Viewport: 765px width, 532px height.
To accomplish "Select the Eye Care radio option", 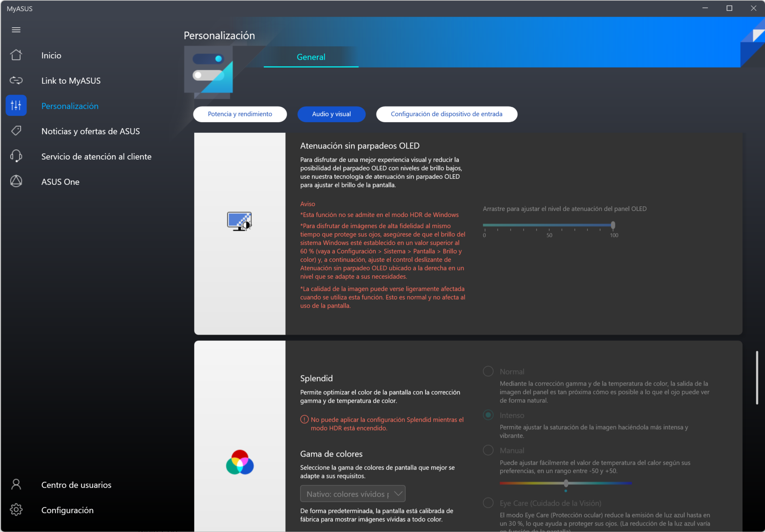I will point(488,503).
